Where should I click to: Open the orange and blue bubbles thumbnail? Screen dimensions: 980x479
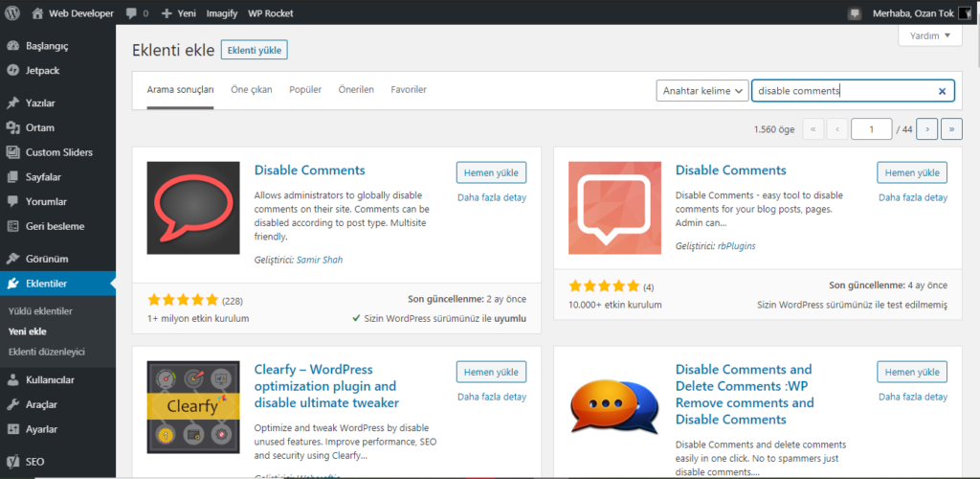click(x=614, y=407)
